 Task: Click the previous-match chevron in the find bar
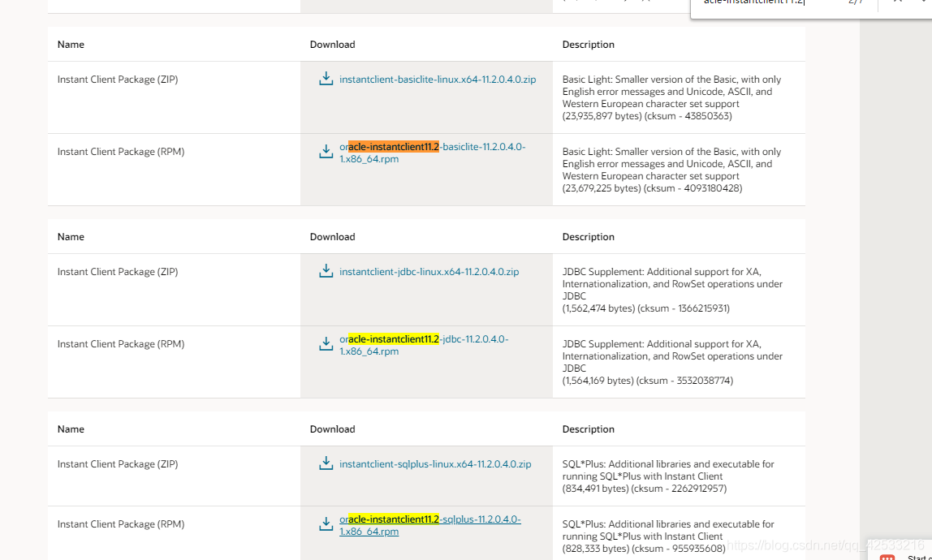(897, 2)
